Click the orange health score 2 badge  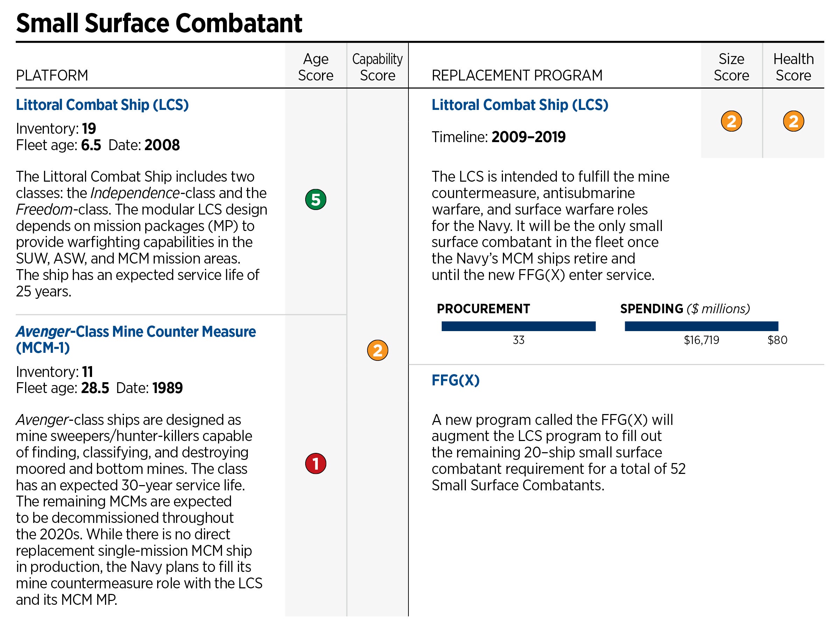(x=793, y=121)
